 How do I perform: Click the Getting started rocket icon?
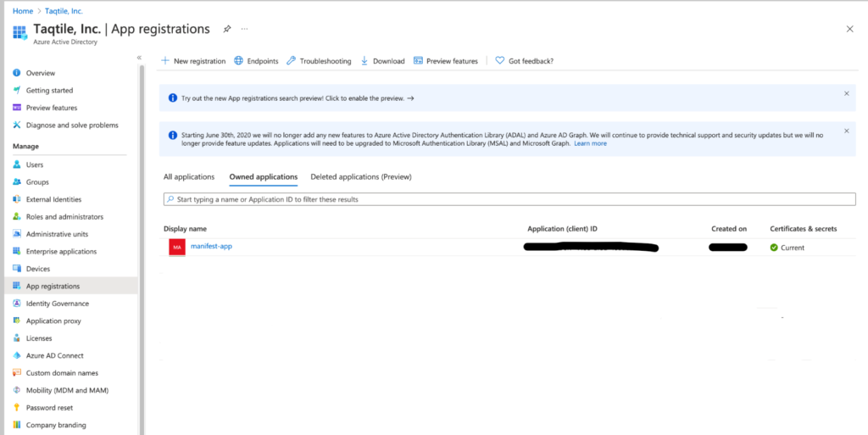(17, 90)
